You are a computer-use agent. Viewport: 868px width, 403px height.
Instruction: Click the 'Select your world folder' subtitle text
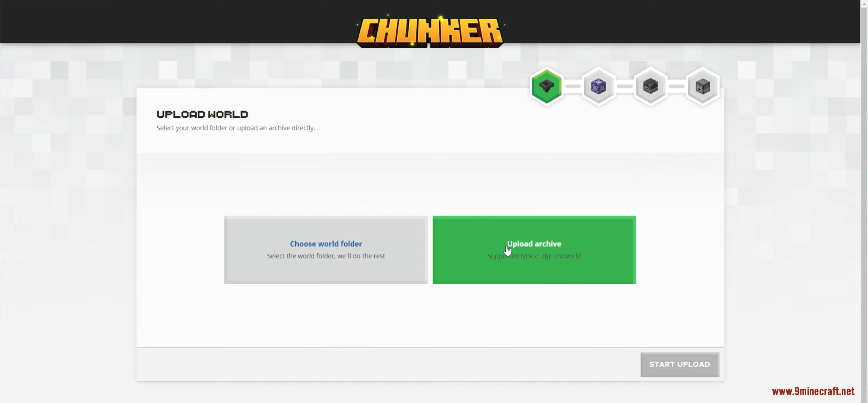click(236, 128)
